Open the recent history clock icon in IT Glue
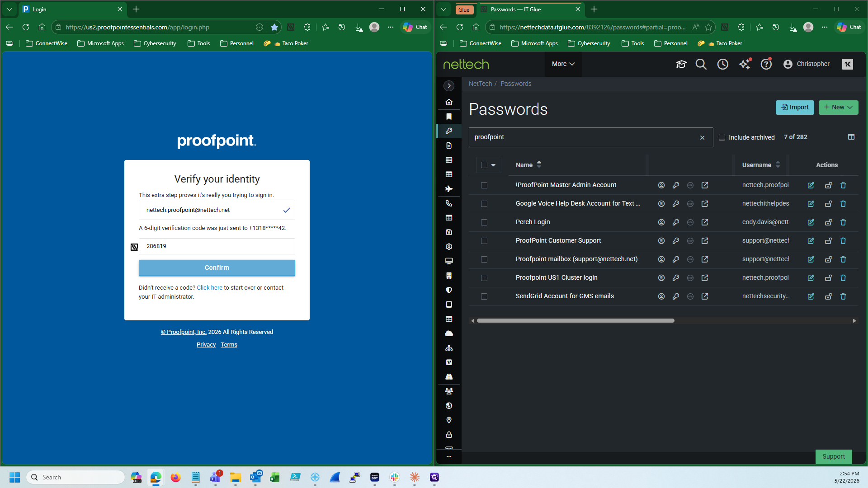The height and width of the screenshot is (488, 868). point(723,64)
